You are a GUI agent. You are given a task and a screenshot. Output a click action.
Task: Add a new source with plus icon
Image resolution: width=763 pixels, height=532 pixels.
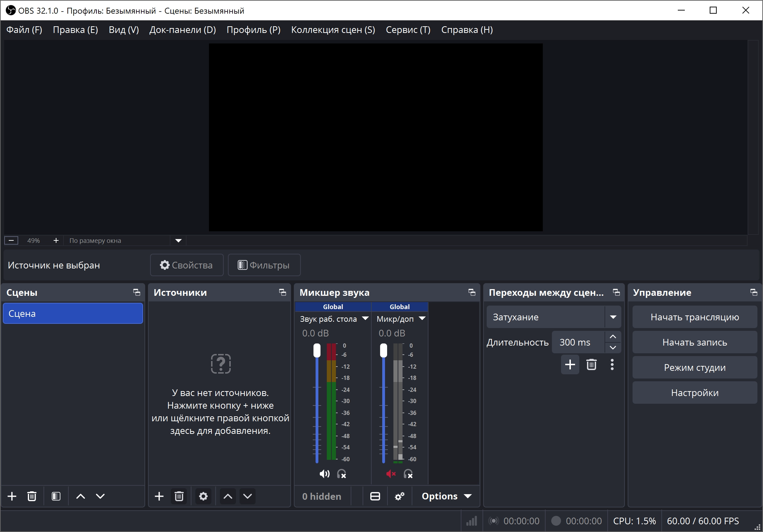(159, 496)
